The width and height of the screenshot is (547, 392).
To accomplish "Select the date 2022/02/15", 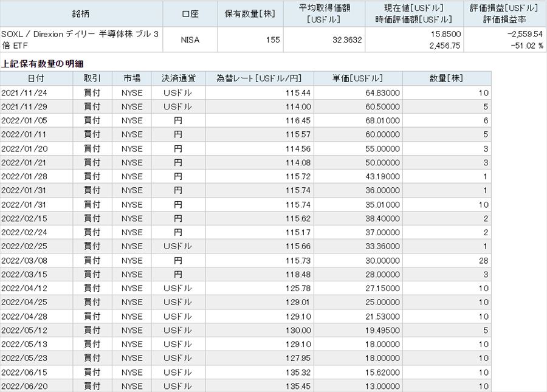I will coord(24,219).
